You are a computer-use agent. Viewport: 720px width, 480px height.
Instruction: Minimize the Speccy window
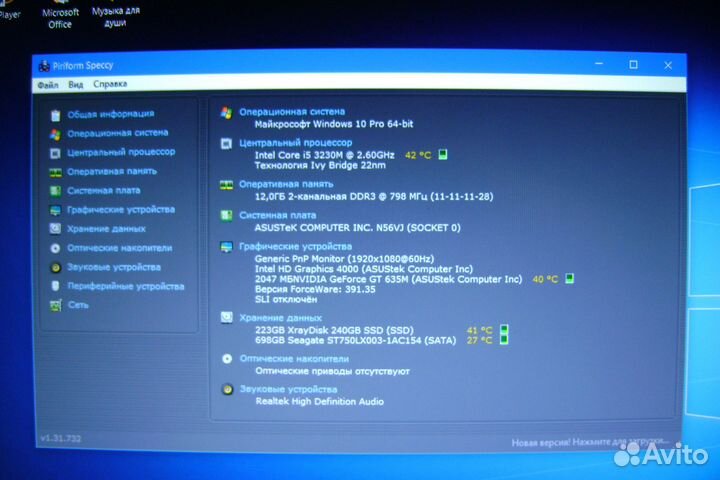[x=599, y=64]
